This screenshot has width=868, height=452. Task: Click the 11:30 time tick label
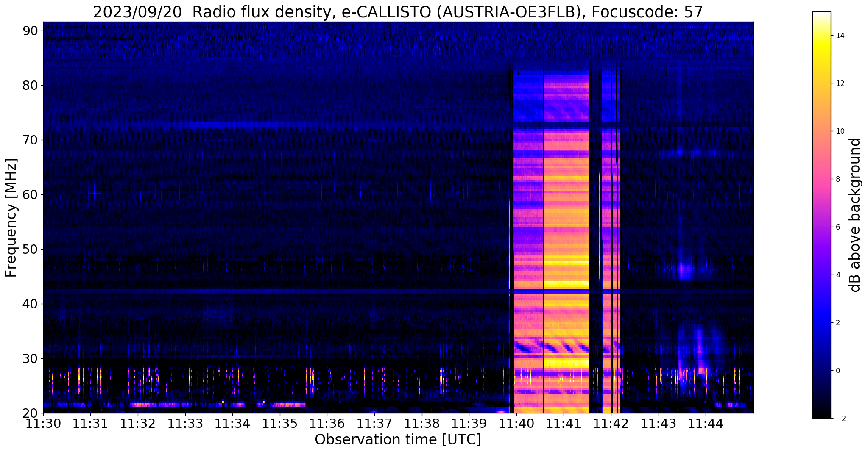click(x=43, y=423)
